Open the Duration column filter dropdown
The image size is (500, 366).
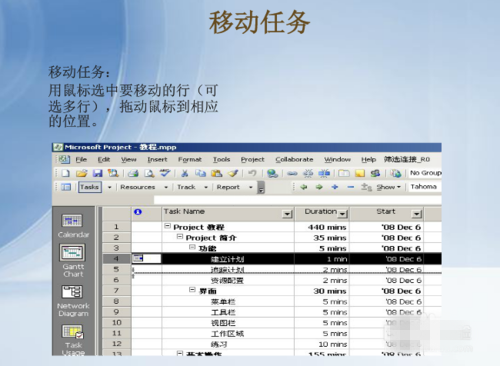click(x=343, y=214)
